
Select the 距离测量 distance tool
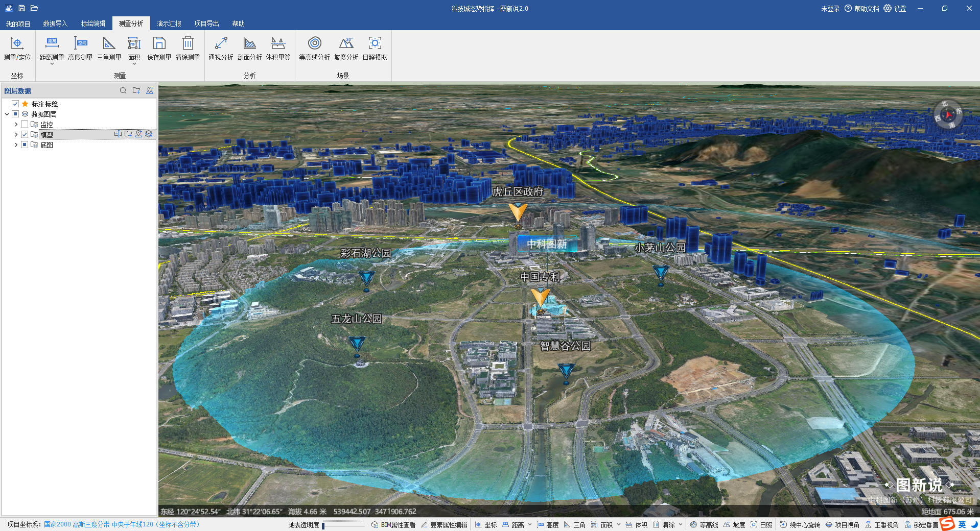tap(52, 49)
